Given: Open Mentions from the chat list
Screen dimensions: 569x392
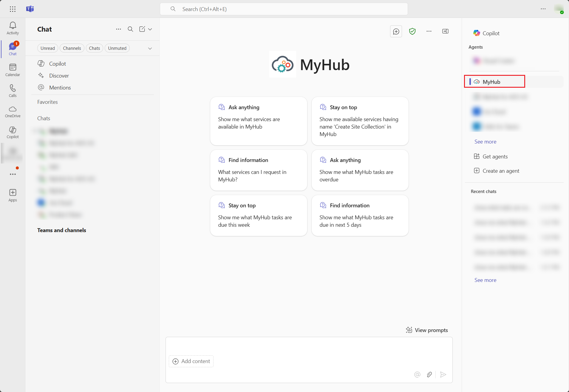Looking at the screenshot, I should click(x=60, y=87).
